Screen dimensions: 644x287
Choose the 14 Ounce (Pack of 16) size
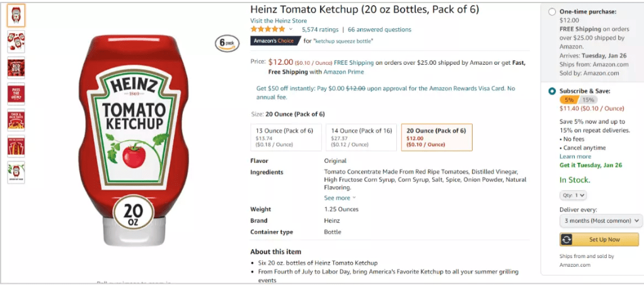coord(361,137)
